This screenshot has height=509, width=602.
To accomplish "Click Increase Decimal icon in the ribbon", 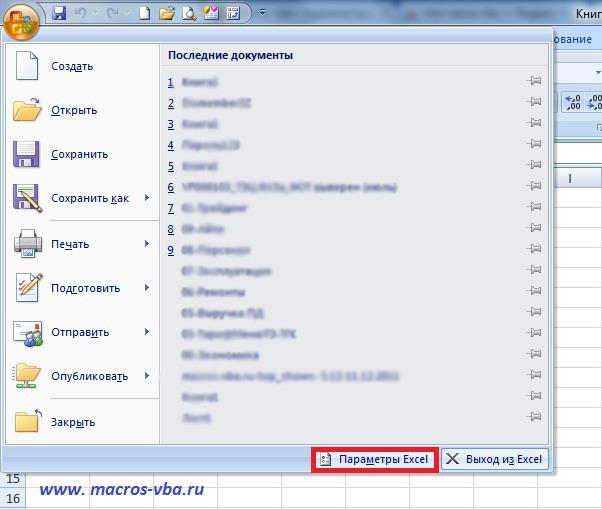I will 573,102.
